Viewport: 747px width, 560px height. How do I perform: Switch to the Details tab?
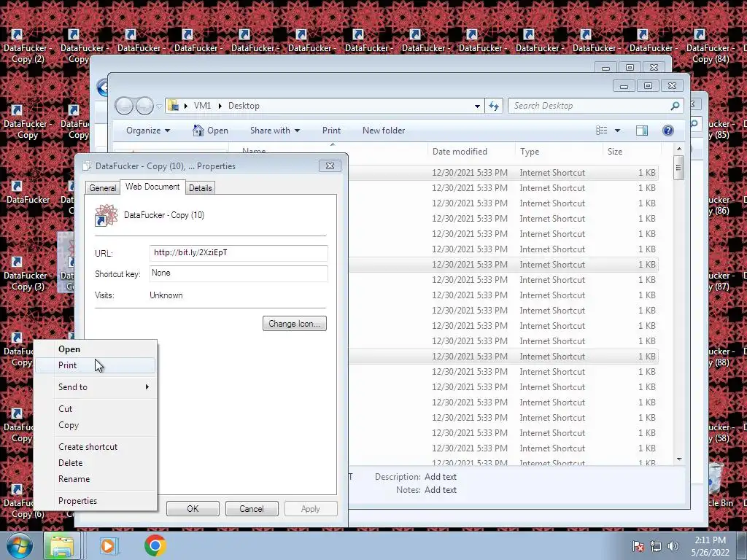(200, 188)
